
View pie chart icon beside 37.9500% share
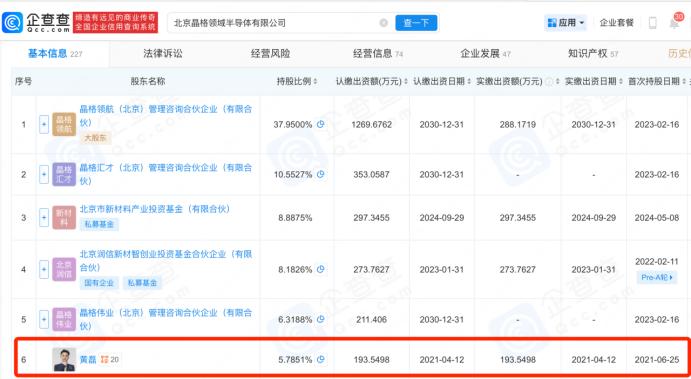321,124
